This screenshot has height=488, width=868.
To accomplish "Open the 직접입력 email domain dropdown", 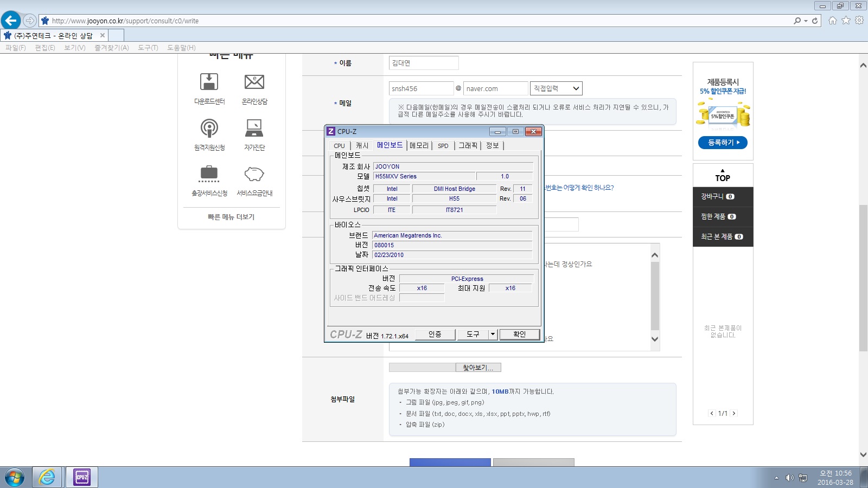I will tap(556, 88).
